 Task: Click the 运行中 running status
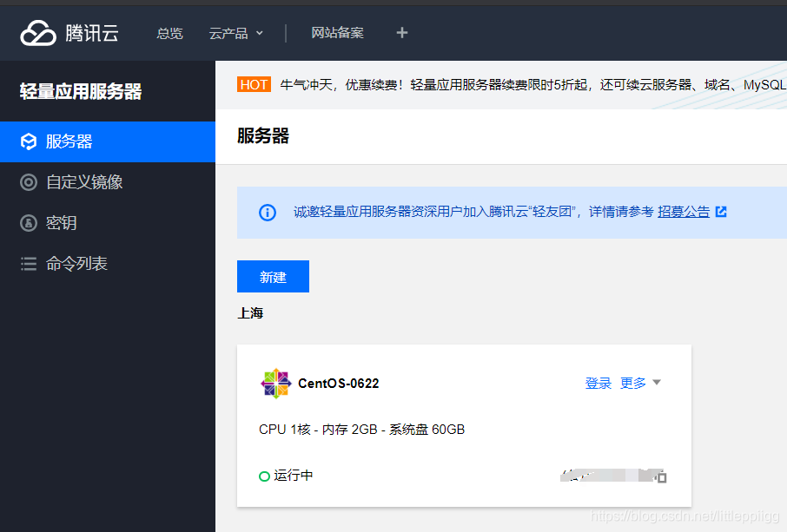(x=293, y=476)
